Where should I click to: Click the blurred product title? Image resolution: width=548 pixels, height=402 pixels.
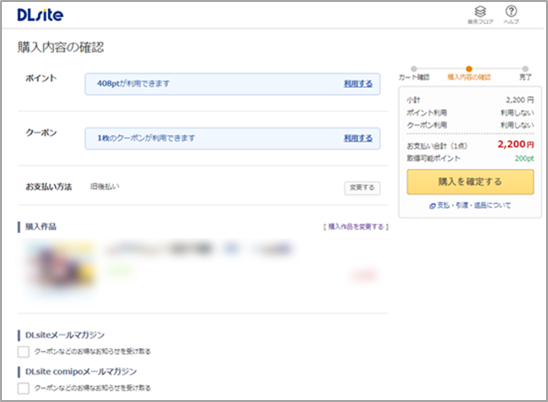coord(199,249)
